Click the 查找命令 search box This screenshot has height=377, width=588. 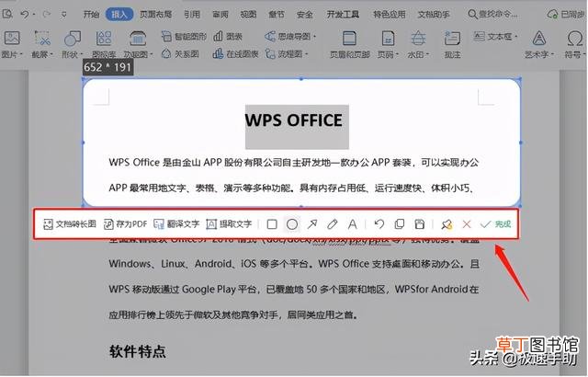[492, 15]
